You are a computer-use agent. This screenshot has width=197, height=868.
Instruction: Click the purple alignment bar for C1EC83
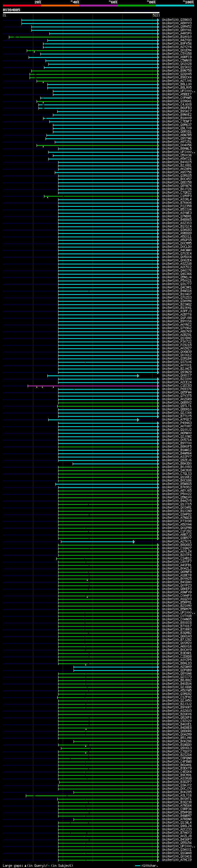point(93,386)
